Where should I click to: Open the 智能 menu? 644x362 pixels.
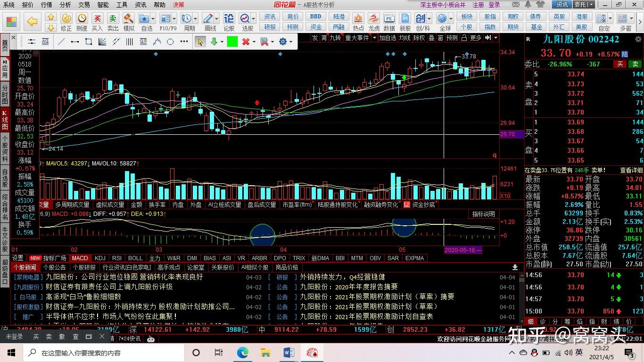click(x=103, y=5)
